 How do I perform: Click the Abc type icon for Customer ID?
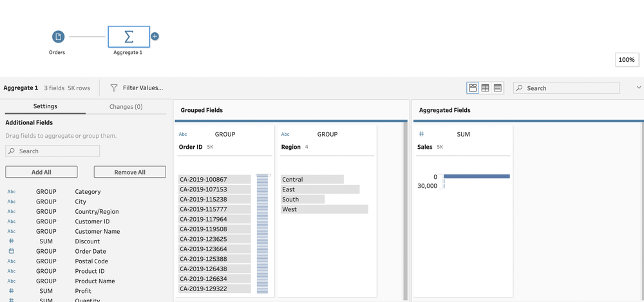12,222
